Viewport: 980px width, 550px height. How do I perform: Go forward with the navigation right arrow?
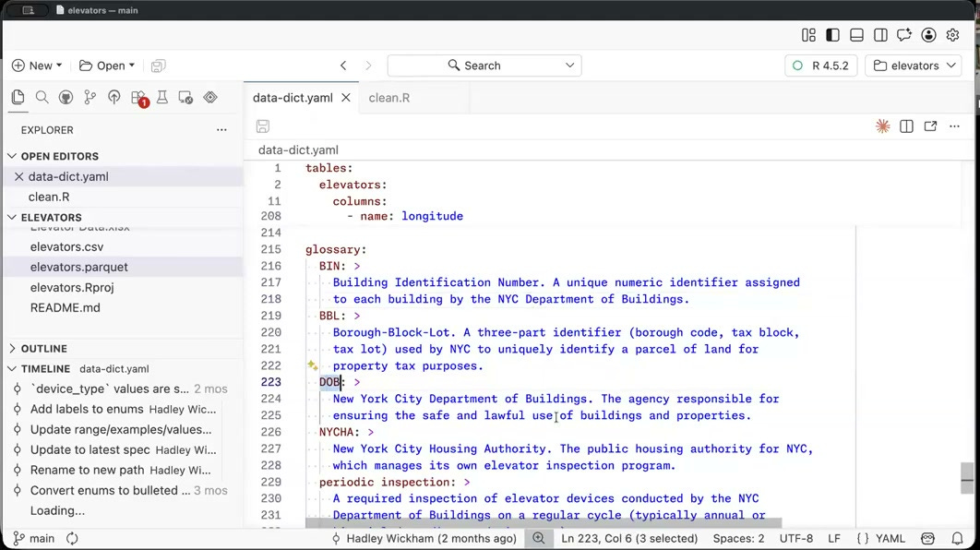[x=368, y=66]
